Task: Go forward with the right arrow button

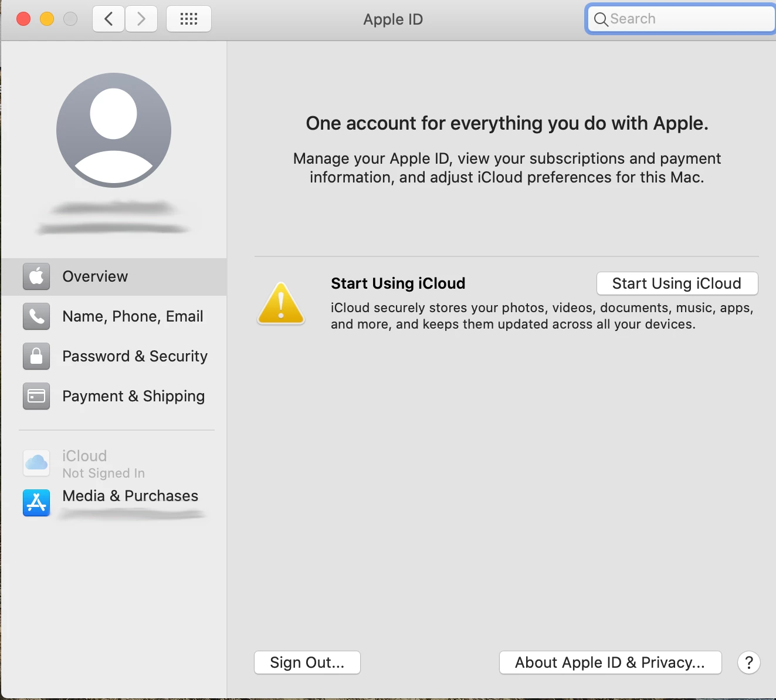Action: point(141,19)
